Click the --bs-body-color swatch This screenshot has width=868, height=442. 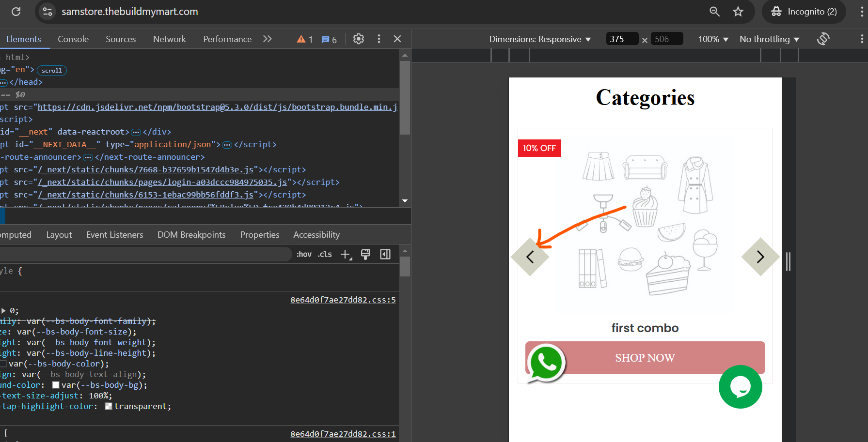click(3, 364)
